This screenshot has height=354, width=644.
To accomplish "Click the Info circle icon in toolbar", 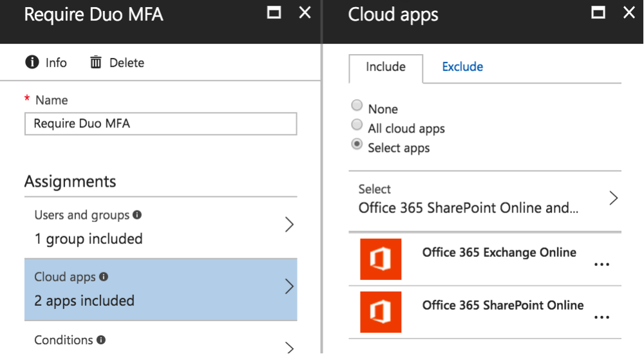I will [32, 62].
